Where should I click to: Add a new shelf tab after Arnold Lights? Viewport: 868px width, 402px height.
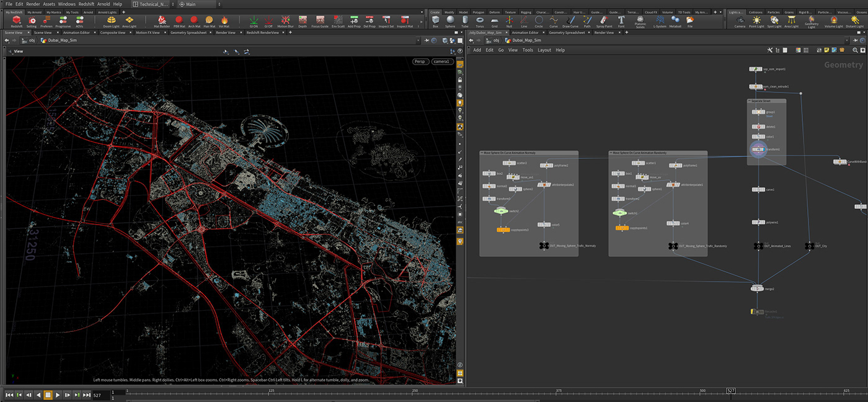[x=123, y=12]
